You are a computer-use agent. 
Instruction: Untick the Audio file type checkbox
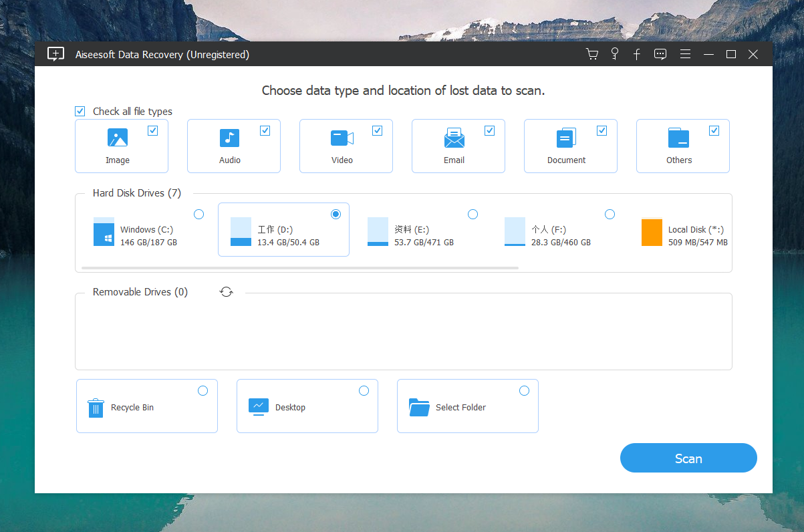pos(265,131)
